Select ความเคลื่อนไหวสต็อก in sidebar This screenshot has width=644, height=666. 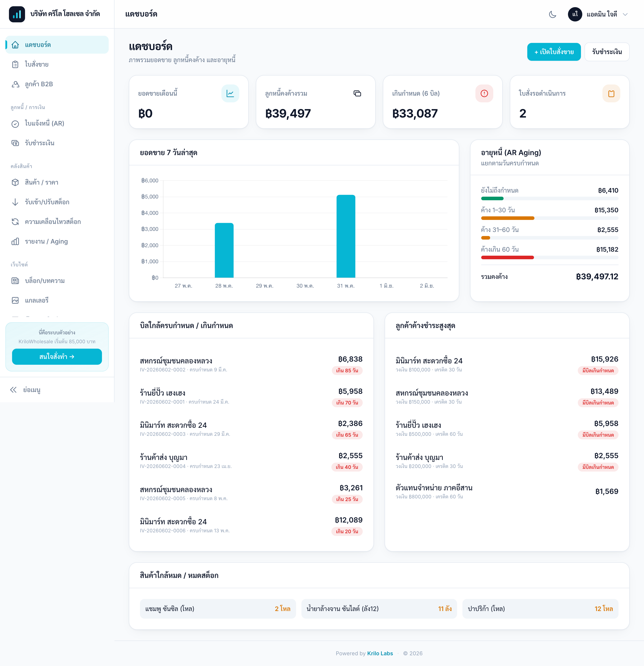[57, 221]
